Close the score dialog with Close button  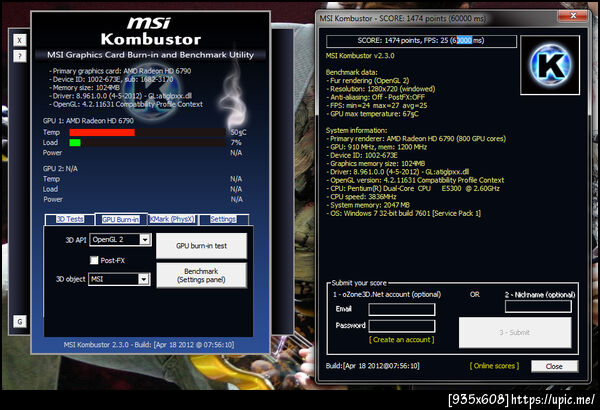point(554,366)
